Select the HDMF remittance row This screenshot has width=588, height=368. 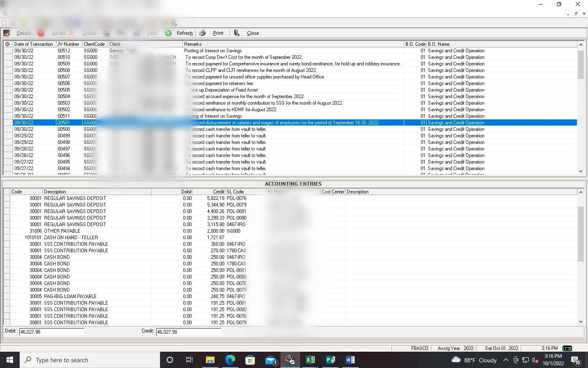click(x=290, y=110)
